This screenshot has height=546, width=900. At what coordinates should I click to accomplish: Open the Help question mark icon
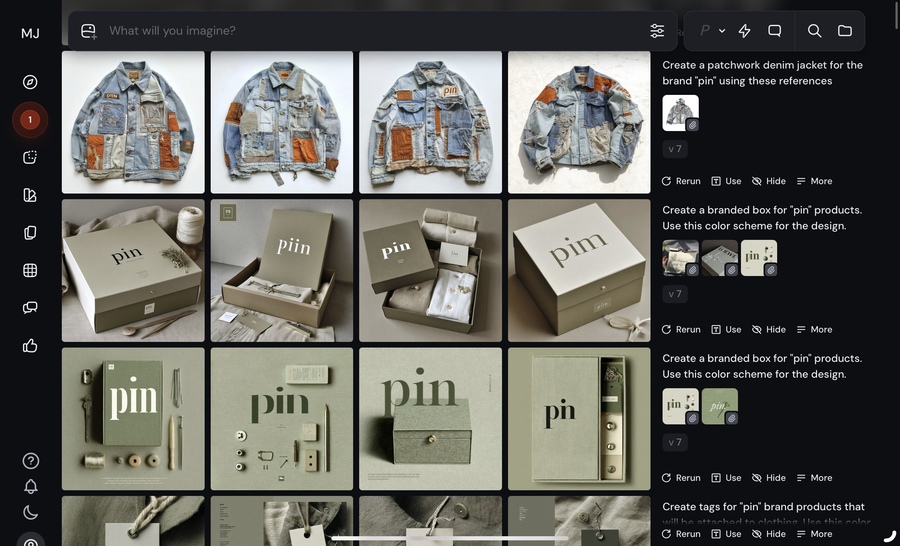tap(30, 460)
